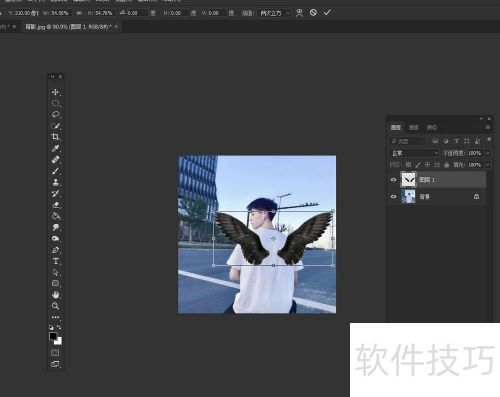This screenshot has width=500, height=397.
Task: Toggle Quick Mask mode
Action: tap(55, 353)
